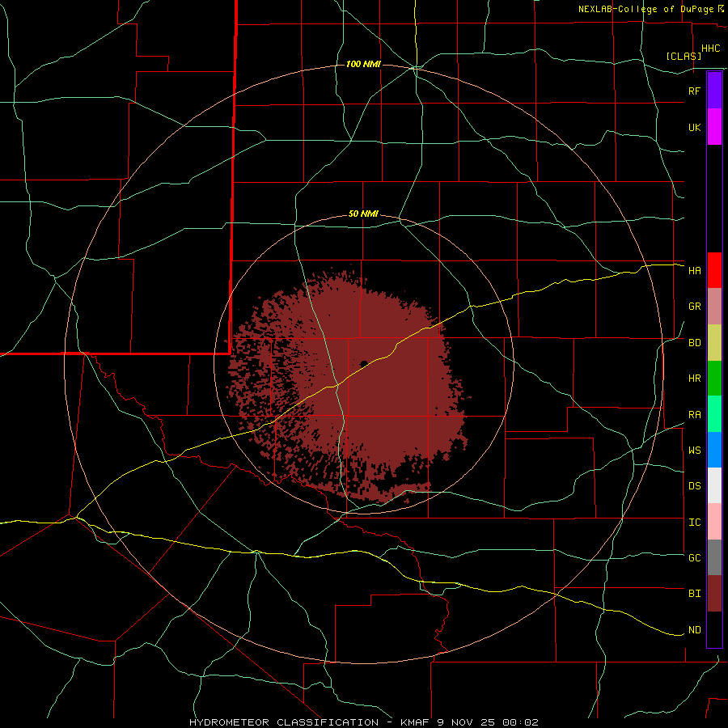The width and height of the screenshot is (728, 728).
Task: Click the 50 NMI range ring label
Action: pyautogui.click(x=363, y=214)
